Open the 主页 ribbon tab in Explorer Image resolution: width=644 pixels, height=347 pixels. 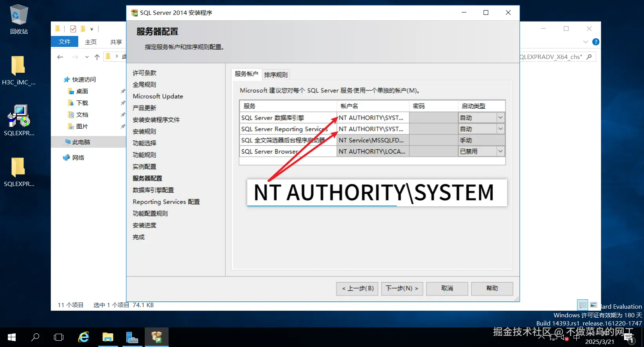[x=91, y=42]
